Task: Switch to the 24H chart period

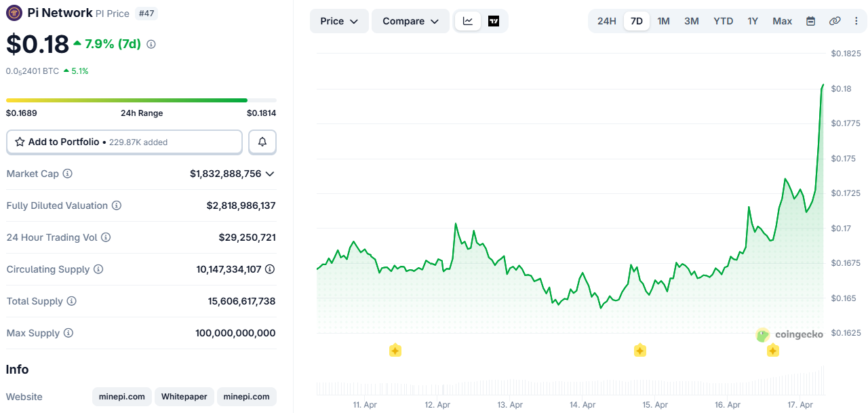Action: tap(606, 21)
